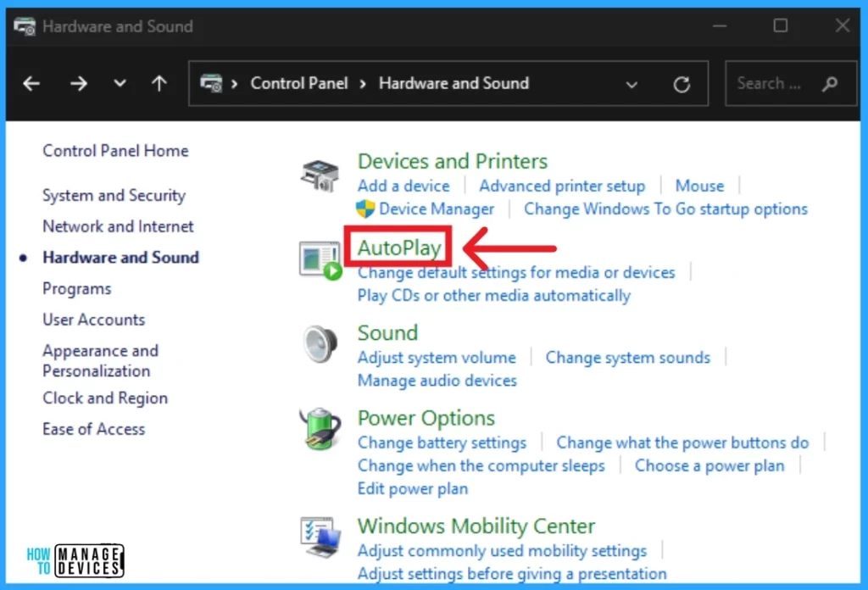
Task: Change when the computer sleeps
Action: point(481,466)
